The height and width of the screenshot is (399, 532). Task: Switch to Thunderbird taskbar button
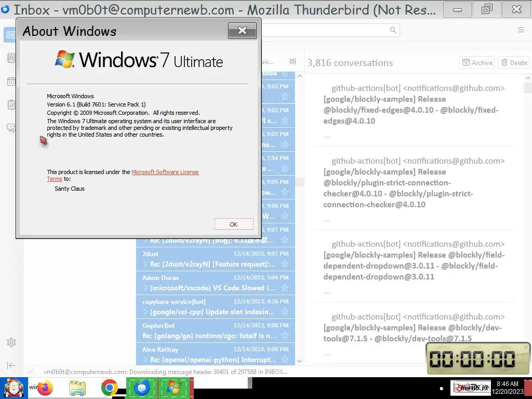pyautogui.click(x=142, y=388)
